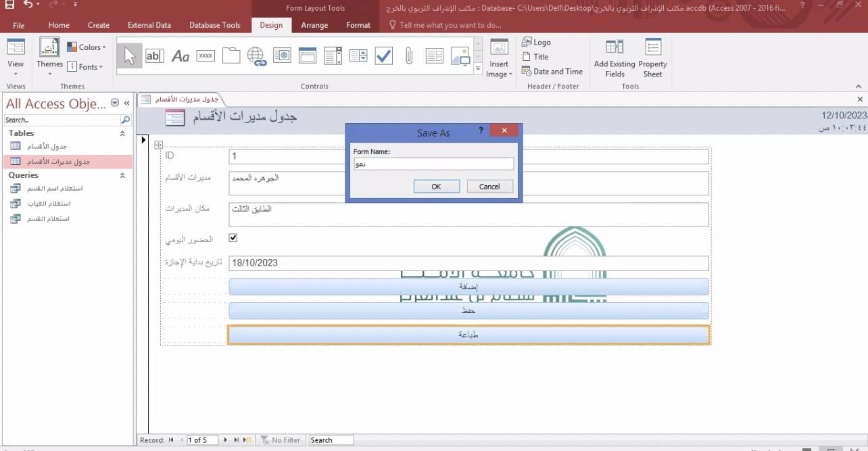Open the External Data tab
The width and height of the screenshot is (868, 451).
click(x=149, y=25)
